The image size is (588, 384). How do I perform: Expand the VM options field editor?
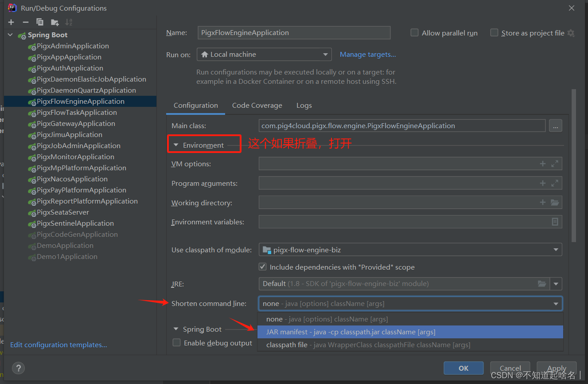tap(555, 164)
